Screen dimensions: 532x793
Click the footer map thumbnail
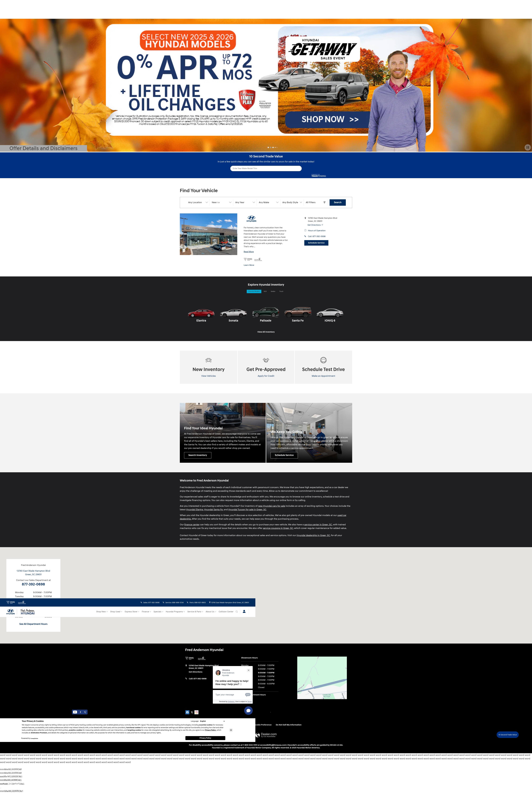coord(322,678)
